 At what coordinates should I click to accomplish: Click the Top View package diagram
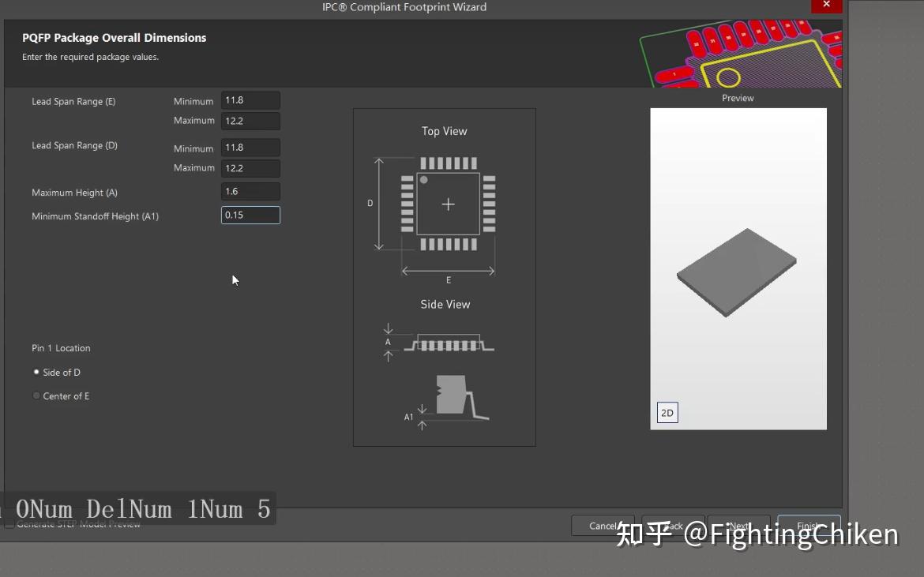pos(448,204)
